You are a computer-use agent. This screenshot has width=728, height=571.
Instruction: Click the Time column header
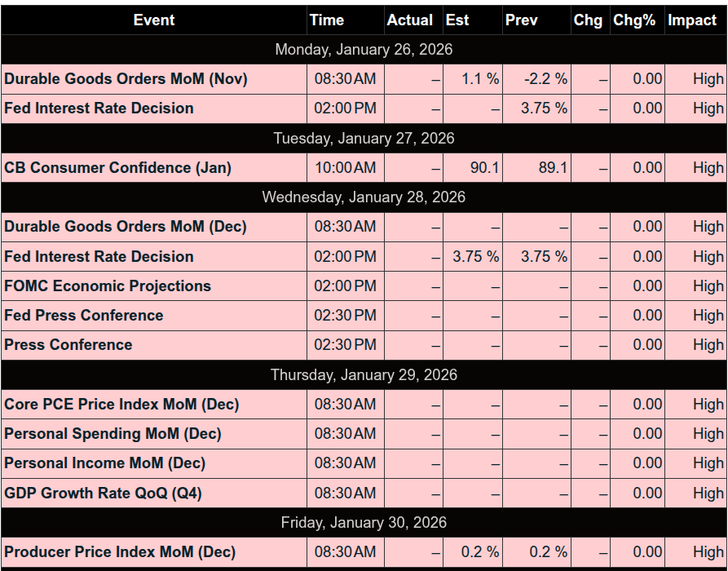coord(327,20)
